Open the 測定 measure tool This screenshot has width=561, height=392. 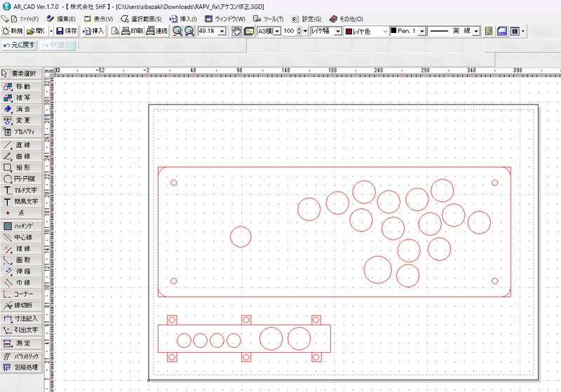pyautogui.click(x=21, y=343)
